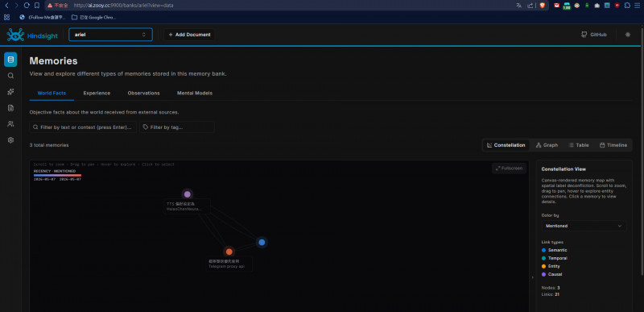Open the GitHub link

(x=594, y=35)
